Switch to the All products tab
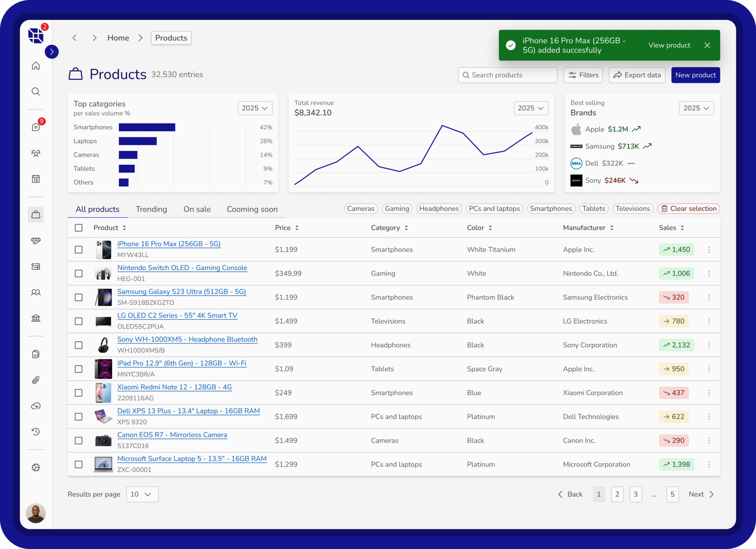This screenshot has width=756, height=549. (x=97, y=209)
